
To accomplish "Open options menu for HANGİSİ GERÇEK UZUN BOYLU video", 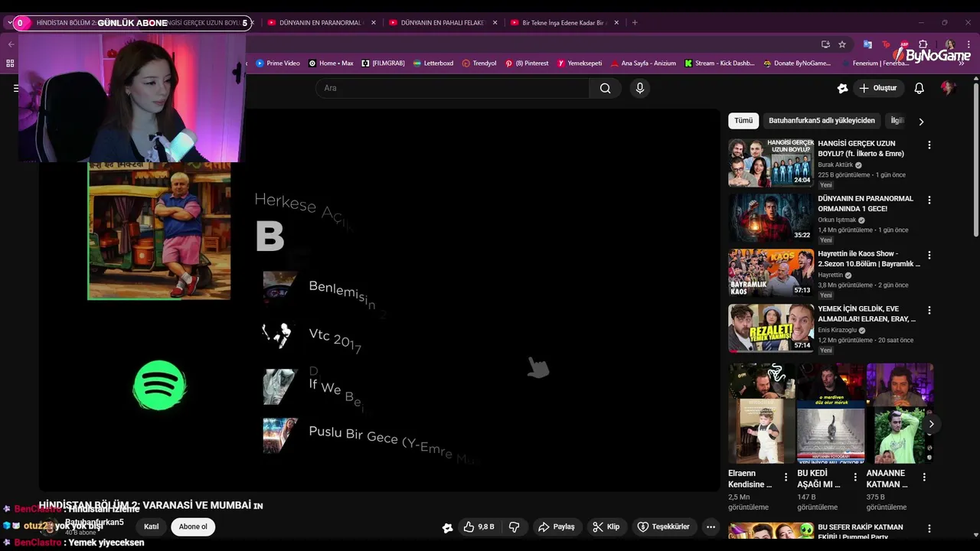I will [x=929, y=145].
